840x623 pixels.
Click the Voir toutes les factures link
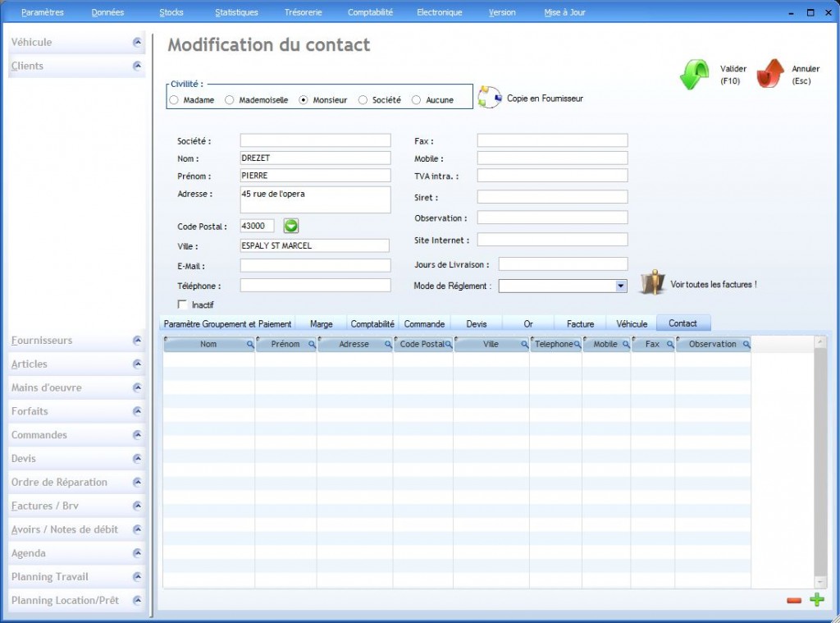(714, 284)
